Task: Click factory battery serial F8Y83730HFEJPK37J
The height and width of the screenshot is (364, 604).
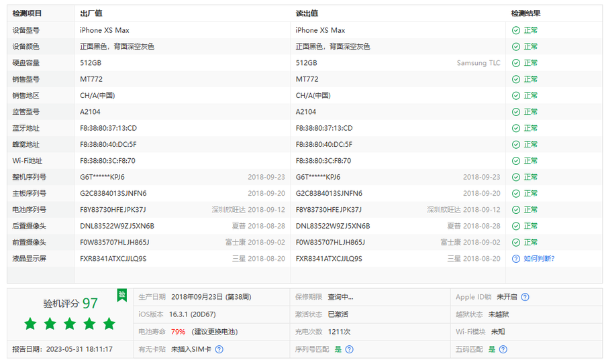Action: click(x=113, y=210)
